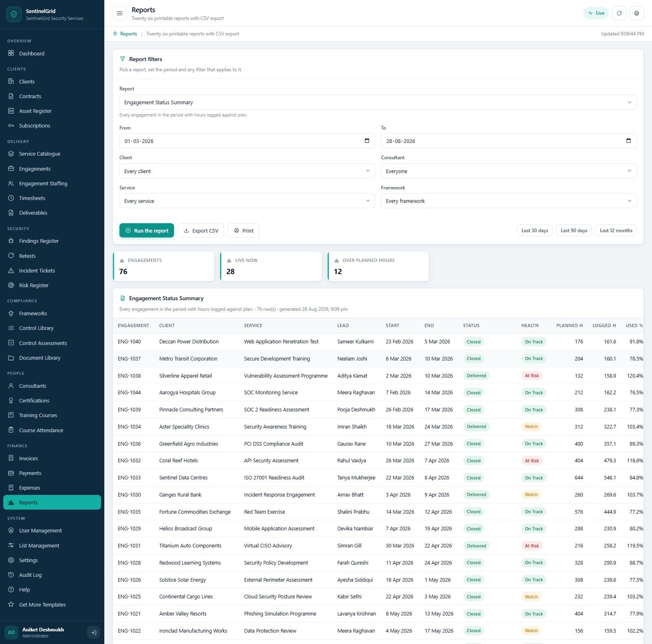
Task: Toggle the sidebar hamburger menu
Action: pos(119,13)
